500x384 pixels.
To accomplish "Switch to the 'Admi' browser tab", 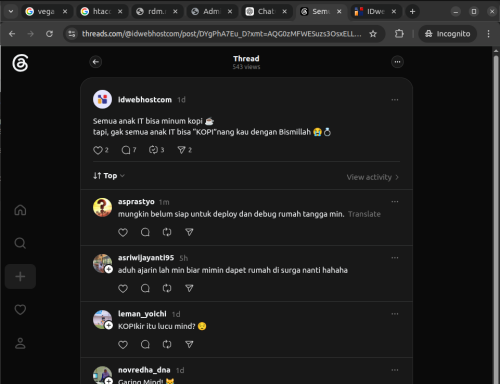I will [211, 11].
